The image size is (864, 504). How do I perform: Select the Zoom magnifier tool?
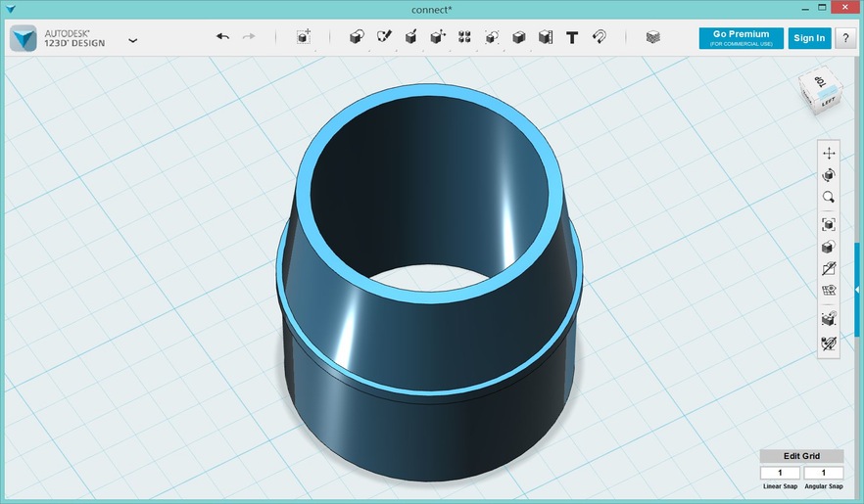coord(829,197)
